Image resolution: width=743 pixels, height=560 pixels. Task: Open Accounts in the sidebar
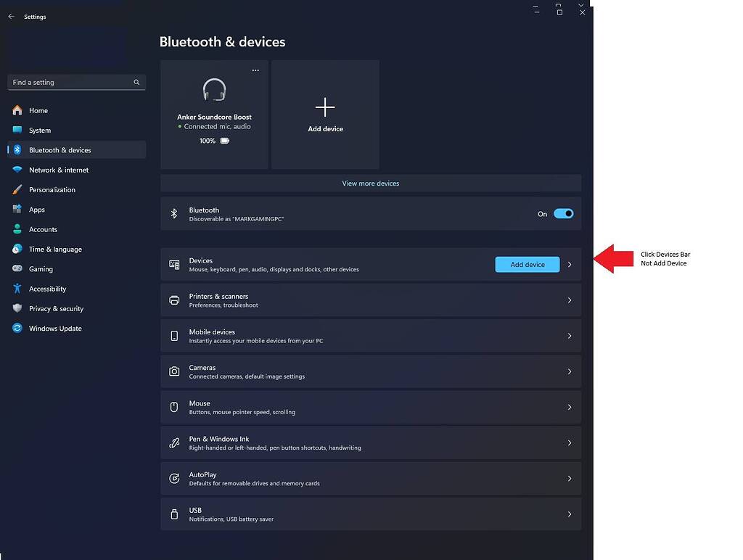tap(77, 229)
